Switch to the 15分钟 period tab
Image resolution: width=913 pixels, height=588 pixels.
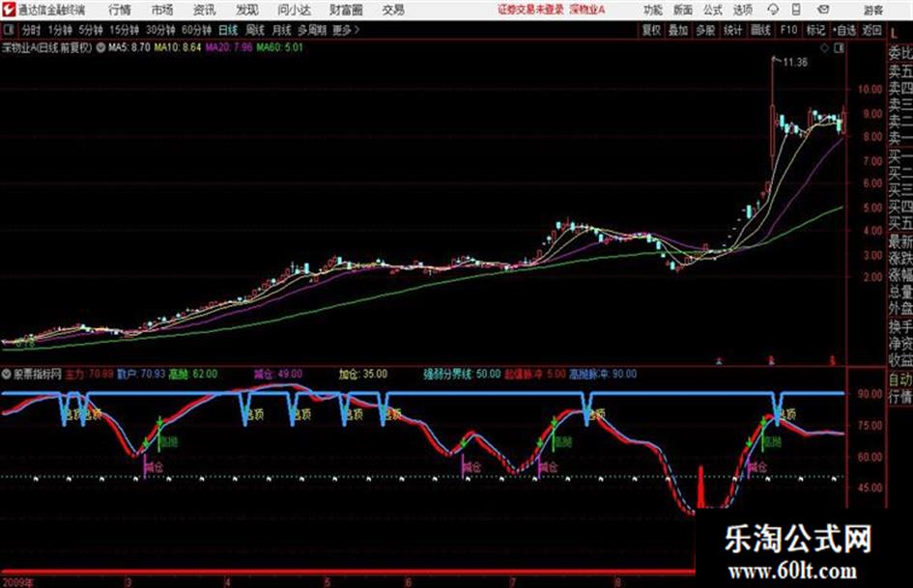click(125, 30)
